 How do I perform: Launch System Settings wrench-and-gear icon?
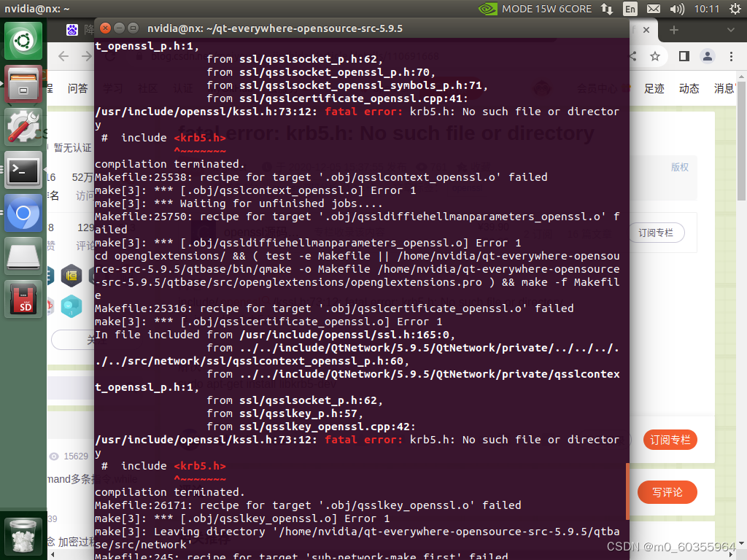point(23,127)
